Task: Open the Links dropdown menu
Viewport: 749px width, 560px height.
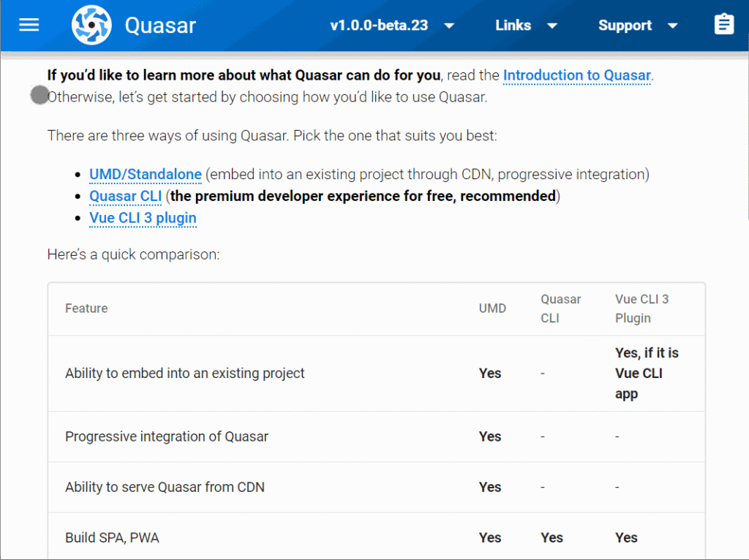Action: (526, 26)
